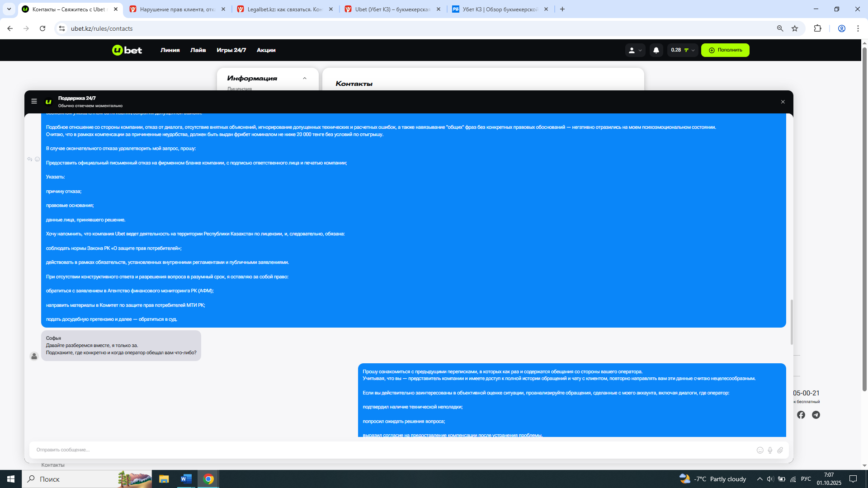This screenshot has height=488, width=868.
Task: Click the microphone voice message icon
Action: point(770,450)
